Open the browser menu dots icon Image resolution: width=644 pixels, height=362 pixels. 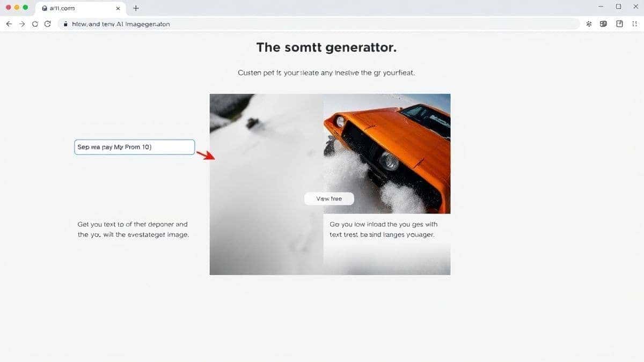(x=634, y=24)
